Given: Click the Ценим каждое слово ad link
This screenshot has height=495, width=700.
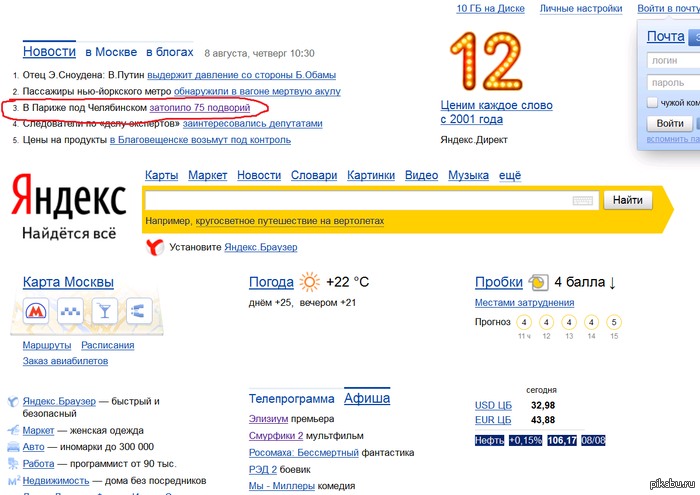Looking at the screenshot, I should pyautogui.click(x=496, y=112).
